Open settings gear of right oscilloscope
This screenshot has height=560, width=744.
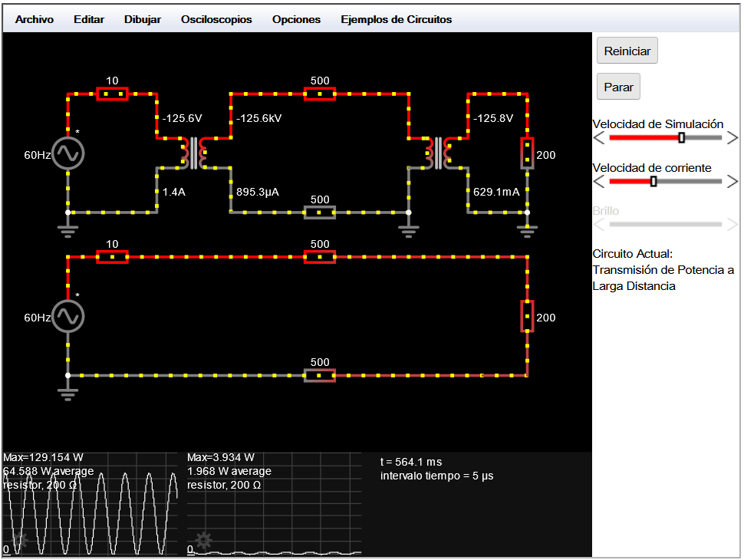tap(203, 540)
